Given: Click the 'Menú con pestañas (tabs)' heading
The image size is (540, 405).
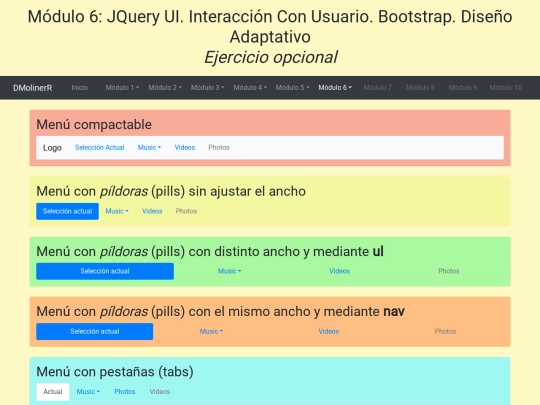Looking at the screenshot, I should click(x=115, y=372).
